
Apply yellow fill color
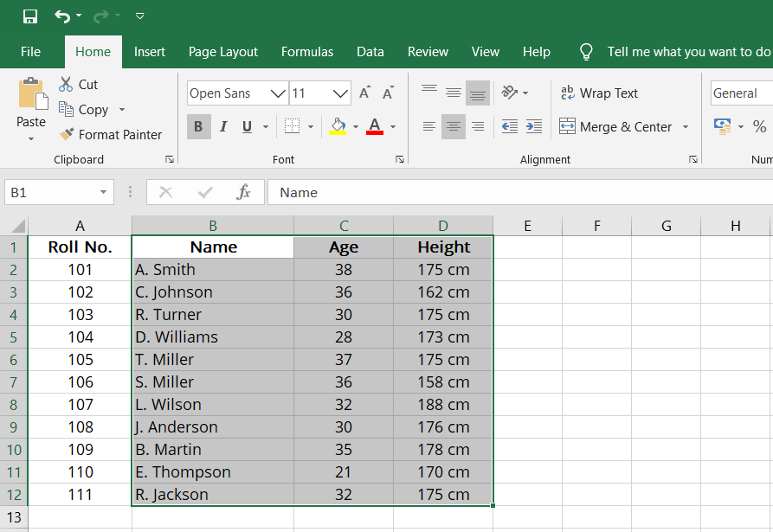pos(338,126)
